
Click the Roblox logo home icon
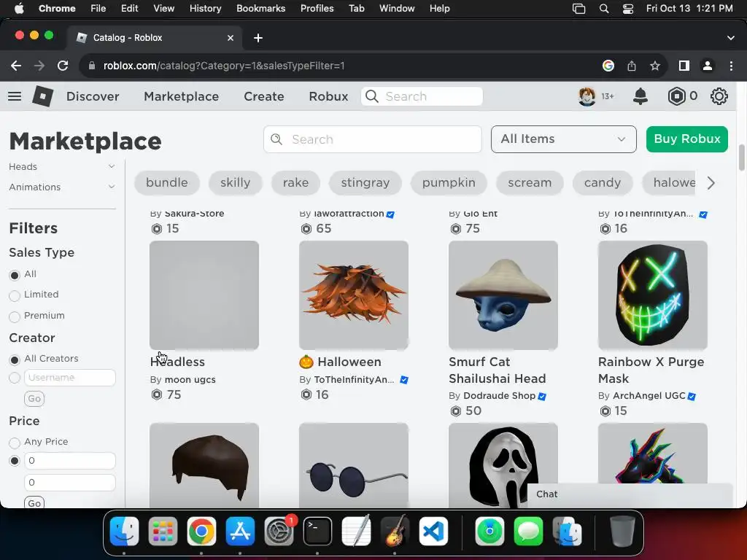click(x=43, y=96)
